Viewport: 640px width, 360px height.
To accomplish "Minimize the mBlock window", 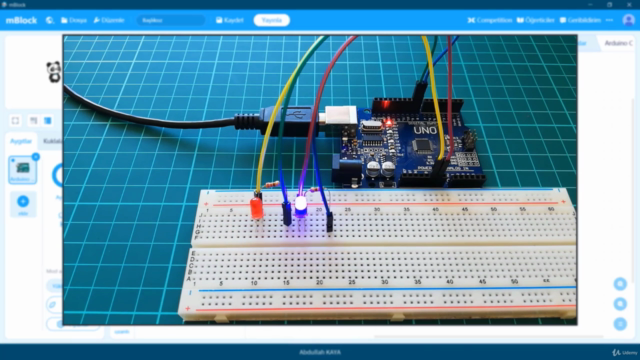I will point(590,4).
